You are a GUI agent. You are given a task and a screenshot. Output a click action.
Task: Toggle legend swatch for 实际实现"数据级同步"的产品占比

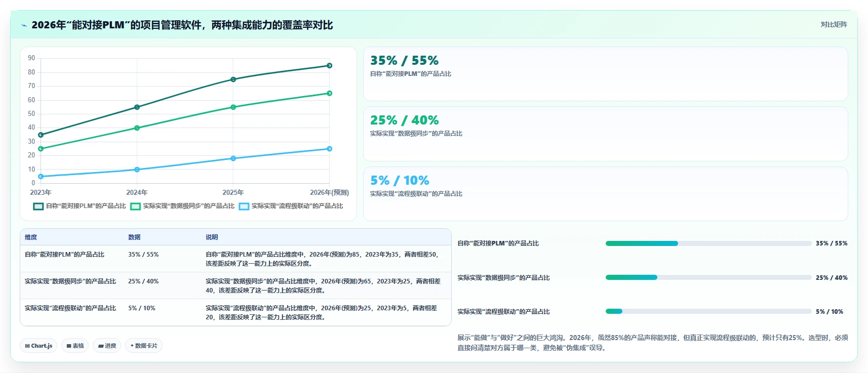pyautogui.click(x=135, y=206)
